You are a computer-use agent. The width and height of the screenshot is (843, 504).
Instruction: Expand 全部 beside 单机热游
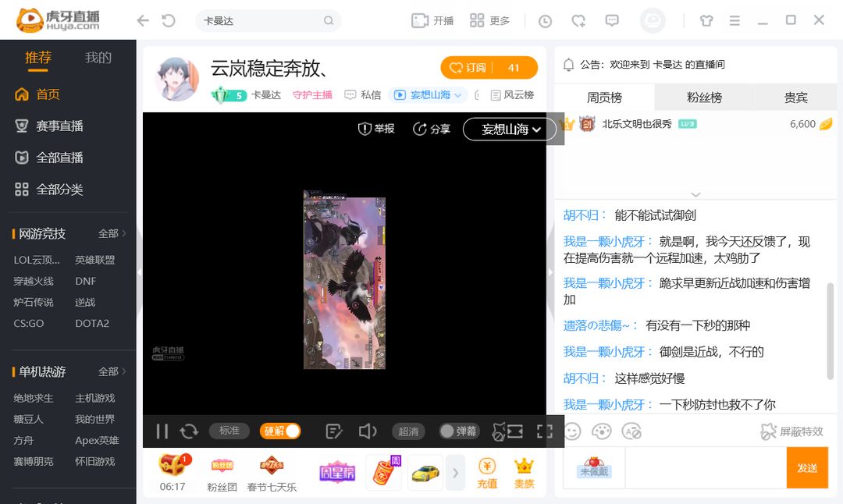point(112,372)
